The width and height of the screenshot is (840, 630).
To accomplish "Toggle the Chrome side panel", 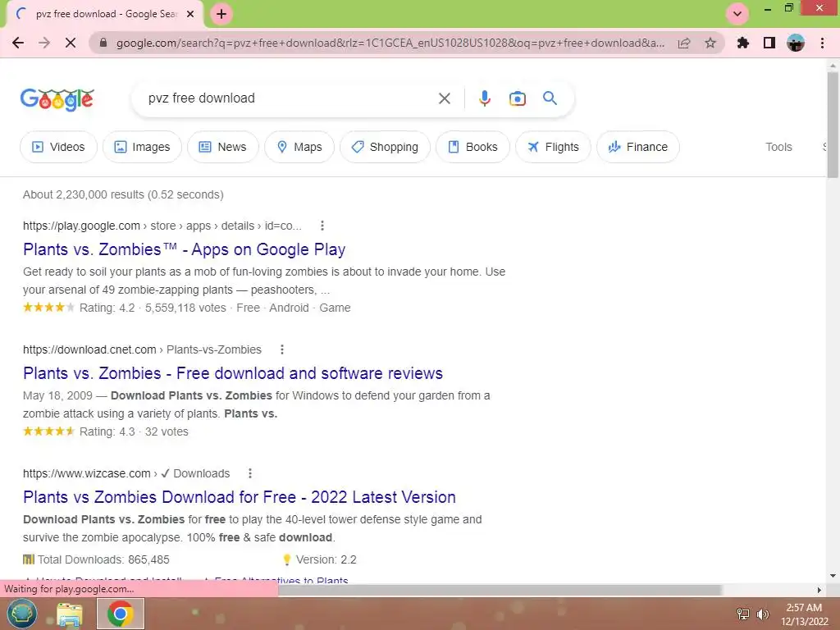I will point(769,43).
